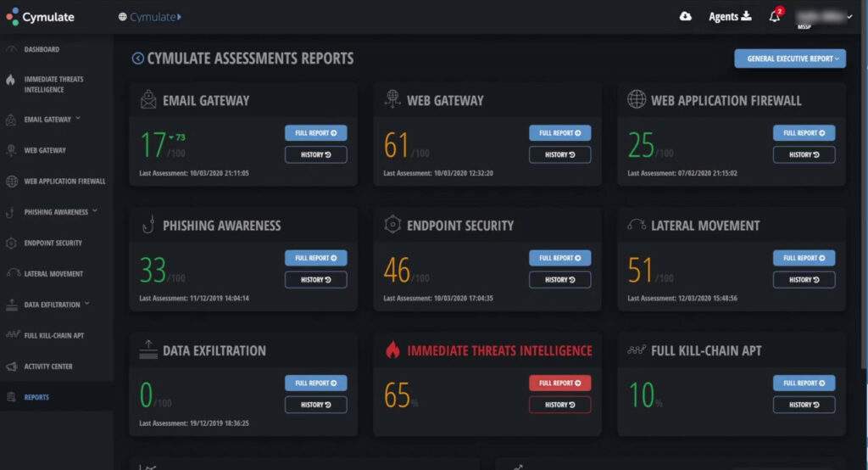Screen dimensions: 868x470
Task: Click the Agents download button
Action: coord(730,17)
